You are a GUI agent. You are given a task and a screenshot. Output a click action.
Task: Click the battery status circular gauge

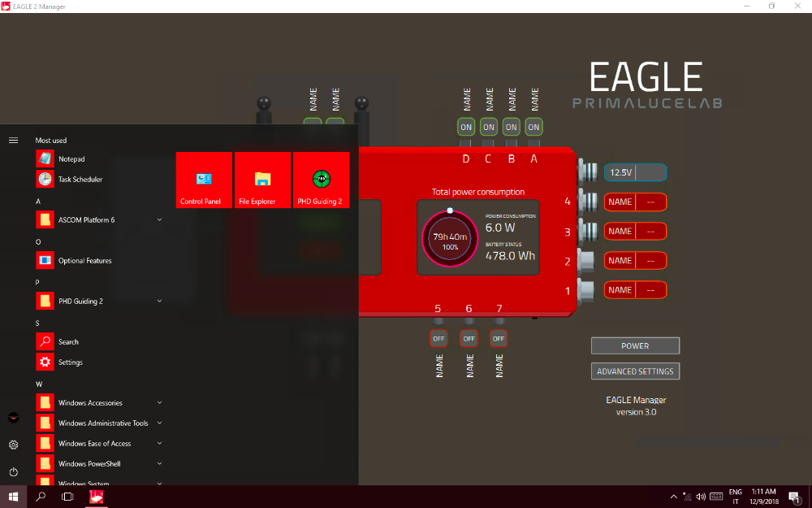pos(450,238)
